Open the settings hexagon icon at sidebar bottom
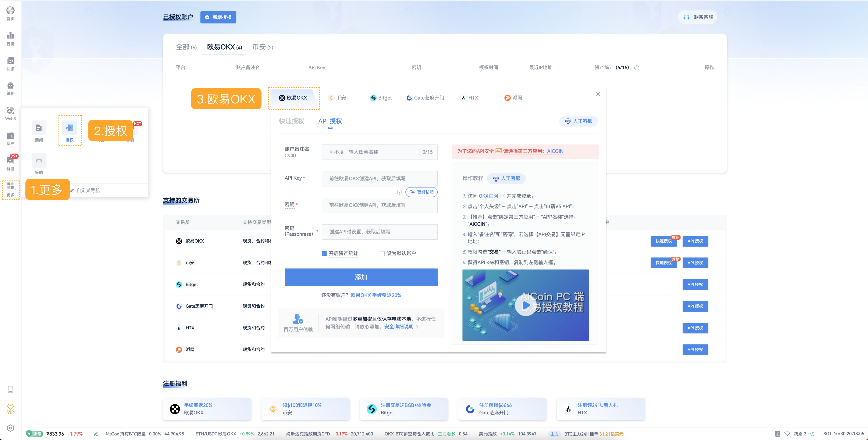 10,428
